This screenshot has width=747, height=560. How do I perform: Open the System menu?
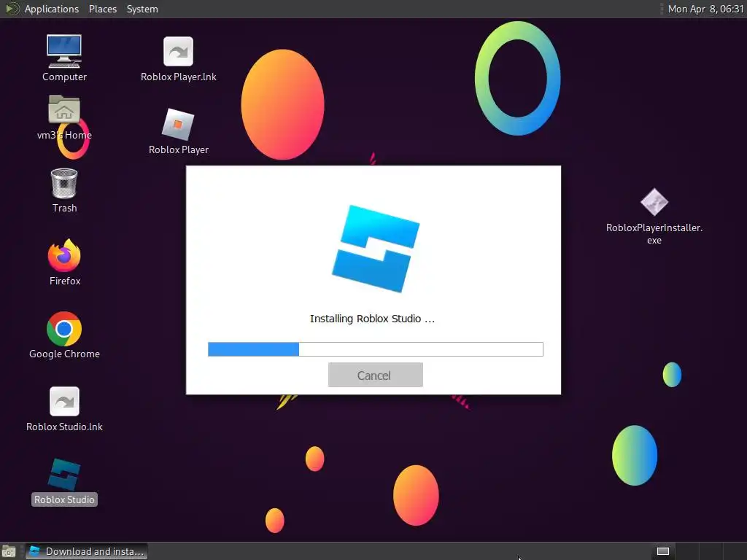pos(142,9)
